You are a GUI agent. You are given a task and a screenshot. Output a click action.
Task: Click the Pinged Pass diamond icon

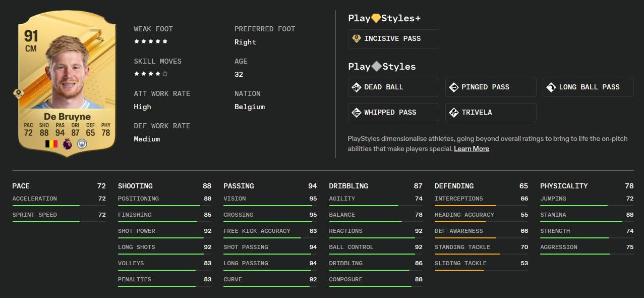click(453, 87)
